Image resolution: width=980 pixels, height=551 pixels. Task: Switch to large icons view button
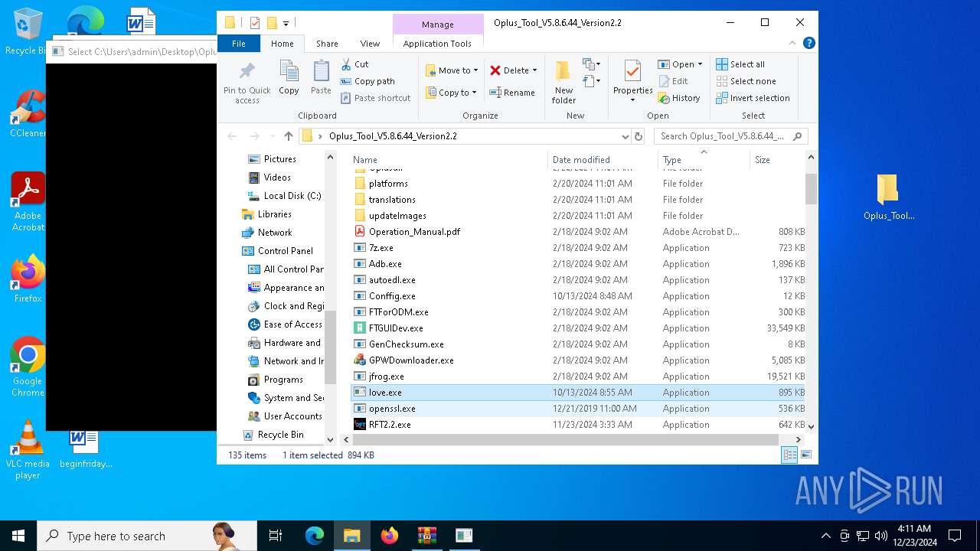click(805, 455)
